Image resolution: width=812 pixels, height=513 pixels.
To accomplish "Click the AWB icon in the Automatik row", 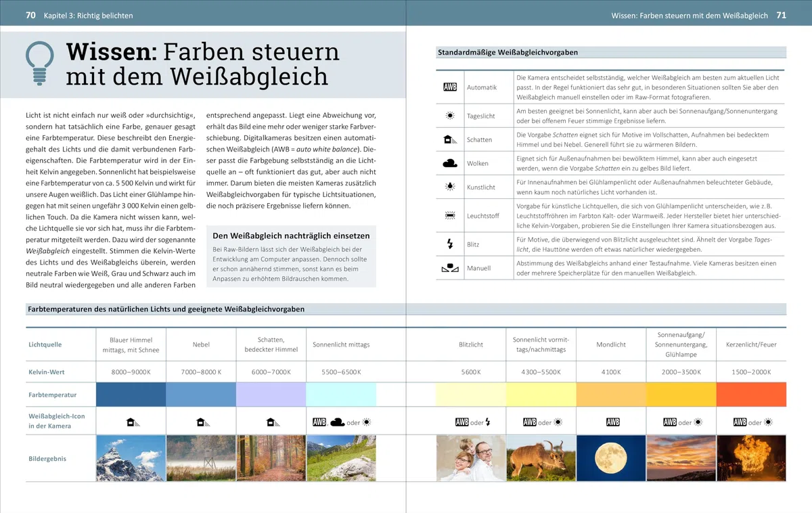I will (450, 87).
